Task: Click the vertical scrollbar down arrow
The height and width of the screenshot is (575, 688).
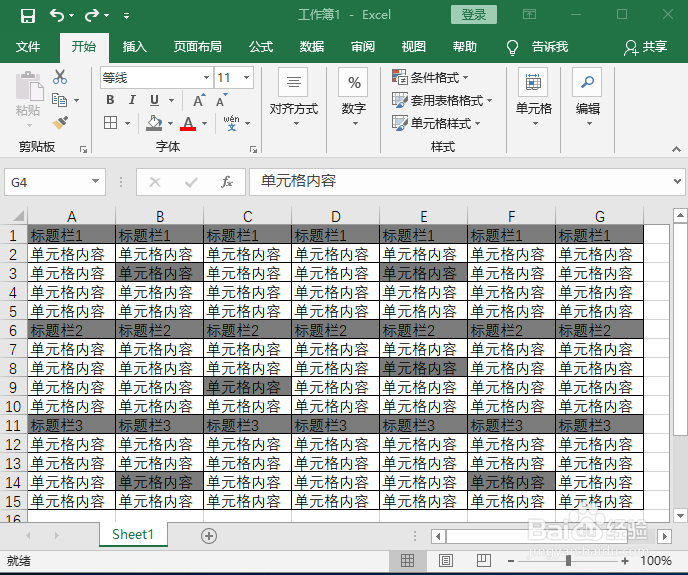Action: 680,515
